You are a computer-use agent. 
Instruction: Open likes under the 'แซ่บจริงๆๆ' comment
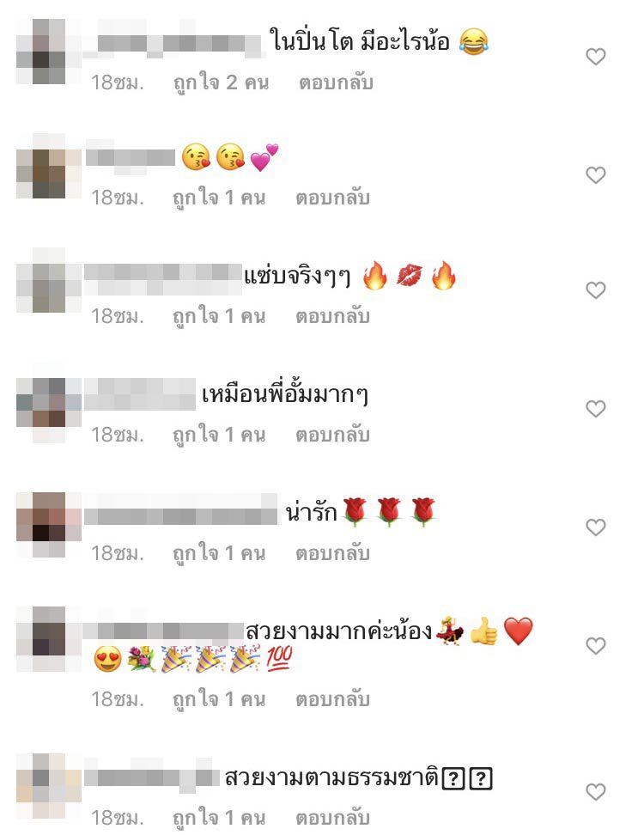click(x=219, y=317)
